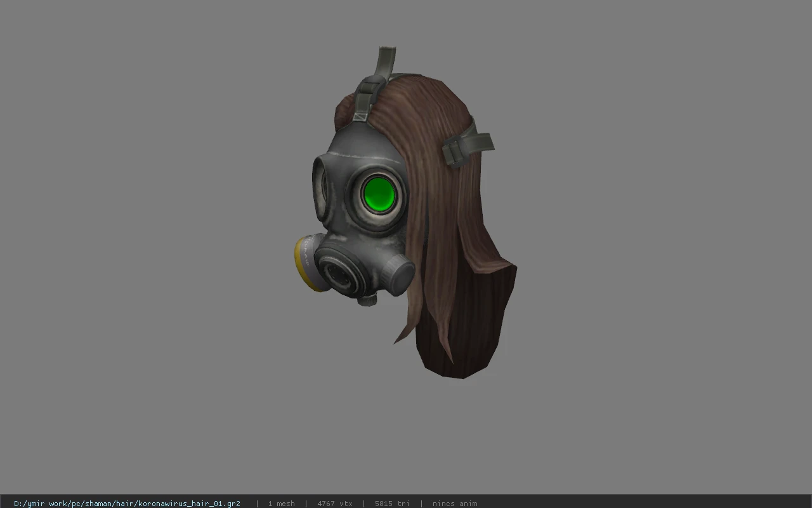Click the file path koronawirus_hair_01.gr2 in status bar
Viewport: 812px width, 508px height.
pos(127,504)
